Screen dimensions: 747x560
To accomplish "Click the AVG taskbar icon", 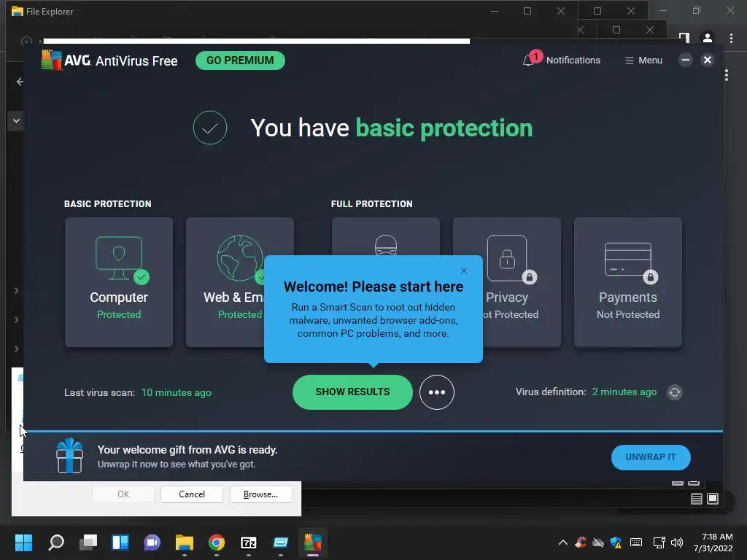I will click(312, 542).
